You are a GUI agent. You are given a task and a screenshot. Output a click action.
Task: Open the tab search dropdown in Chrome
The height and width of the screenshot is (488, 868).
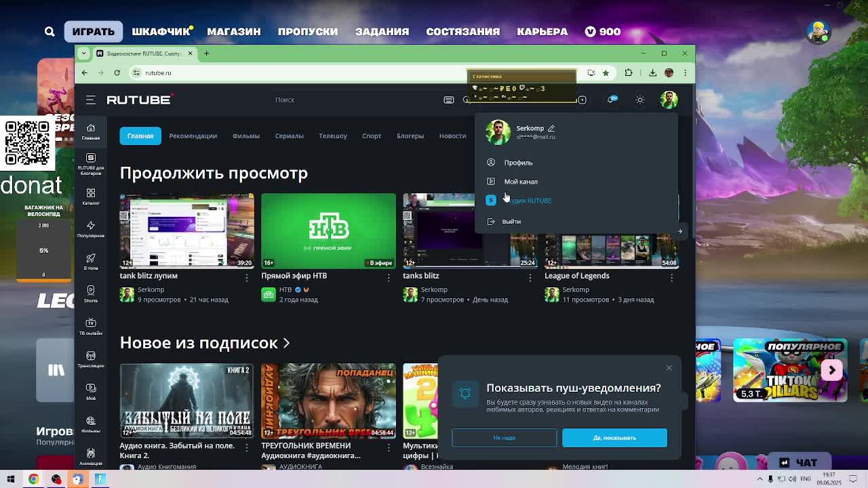tap(84, 53)
